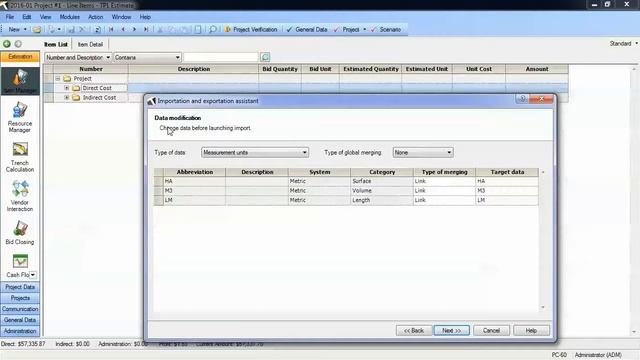This screenshot has width=640, height=360.
Task: Run Project Verification
Action: 251,29
